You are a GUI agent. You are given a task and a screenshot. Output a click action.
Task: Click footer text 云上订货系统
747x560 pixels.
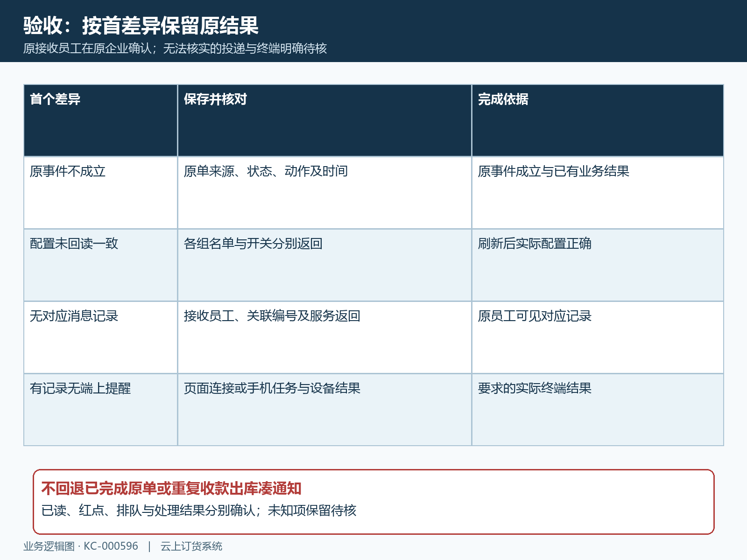191,546
